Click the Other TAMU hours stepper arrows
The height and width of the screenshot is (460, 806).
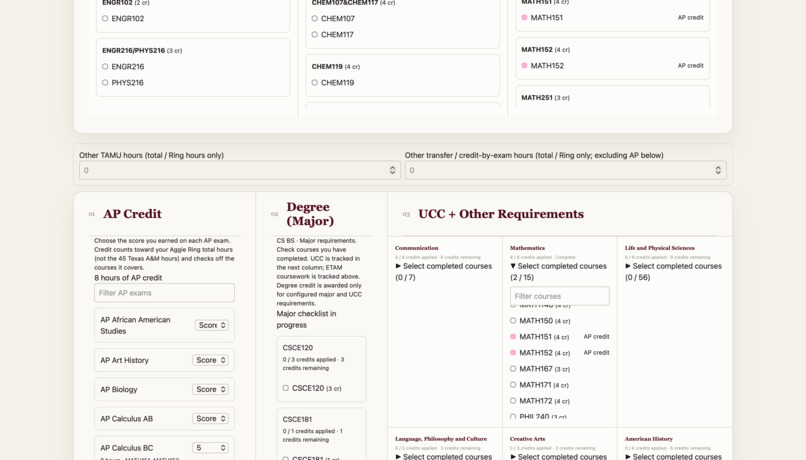(392, 170)
